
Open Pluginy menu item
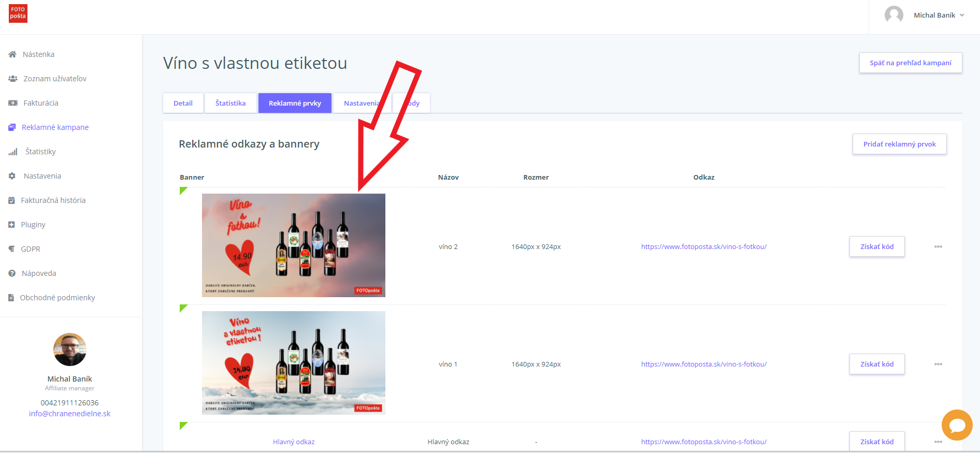click(33, 225)
